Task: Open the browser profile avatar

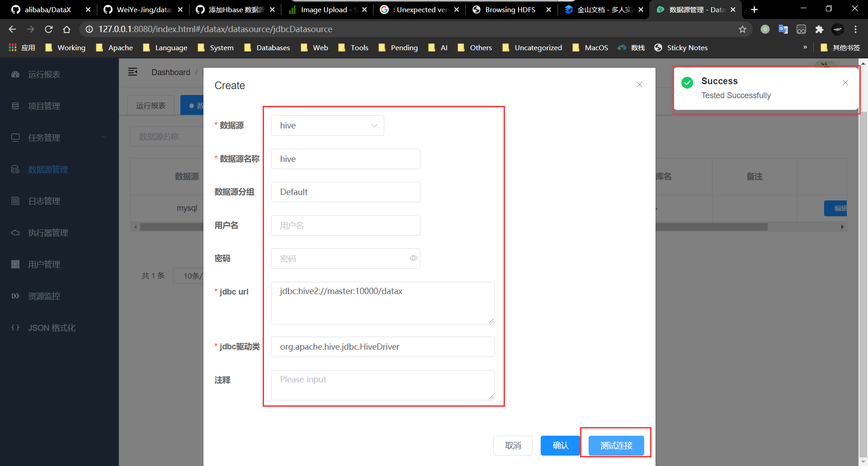Action: pyautogui.click(x=838, y=29)
